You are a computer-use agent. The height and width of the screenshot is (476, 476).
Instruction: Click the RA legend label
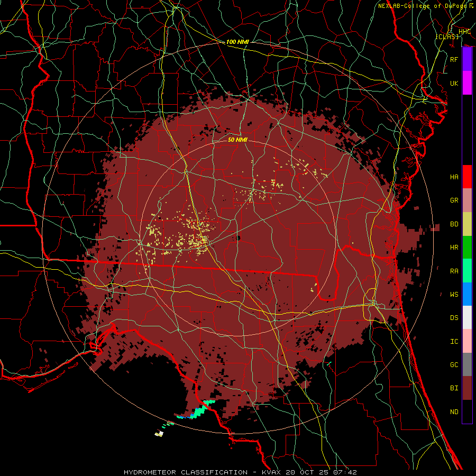click(x=454, y=271)
